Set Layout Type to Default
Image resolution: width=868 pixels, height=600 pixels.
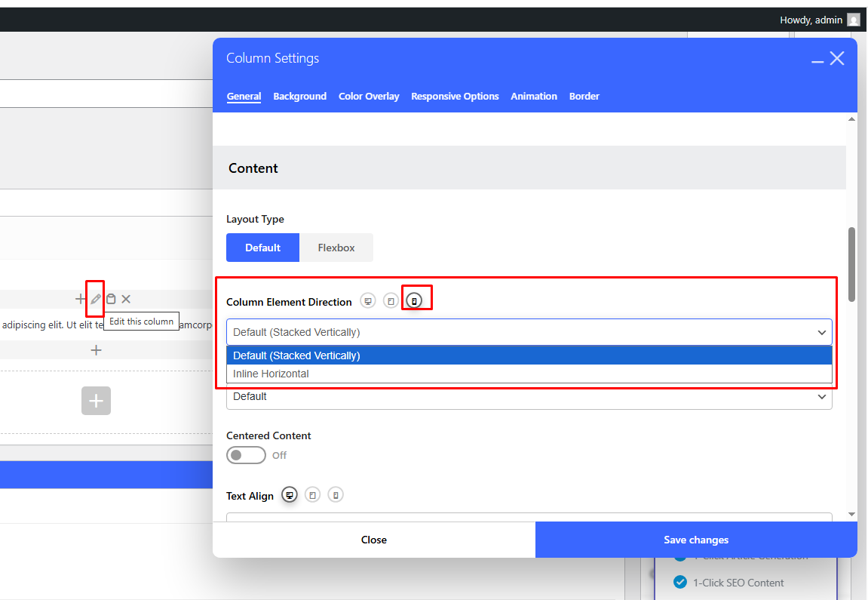coord(262,248)
